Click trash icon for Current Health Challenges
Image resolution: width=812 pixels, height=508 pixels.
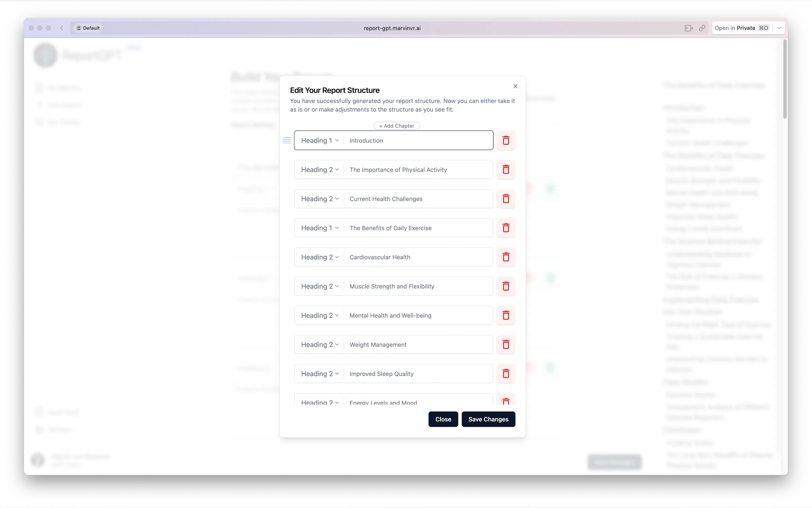(505, 199)
